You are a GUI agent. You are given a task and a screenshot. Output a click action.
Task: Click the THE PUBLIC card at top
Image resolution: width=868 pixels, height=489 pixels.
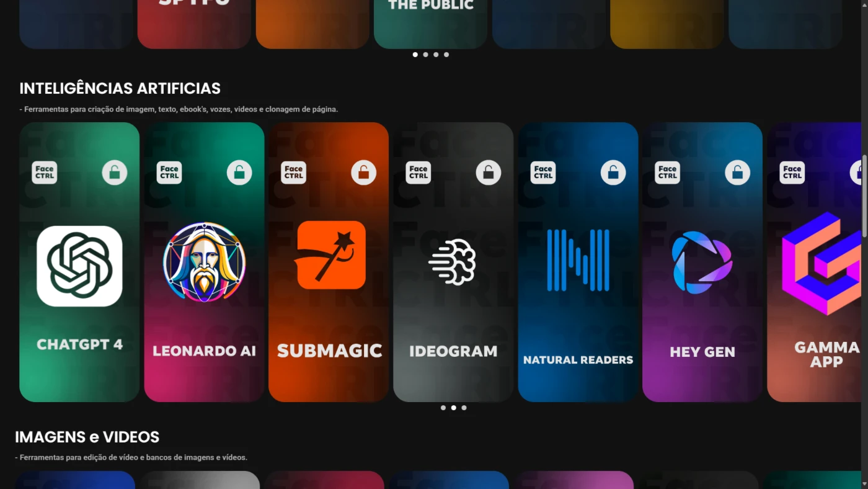430,22
